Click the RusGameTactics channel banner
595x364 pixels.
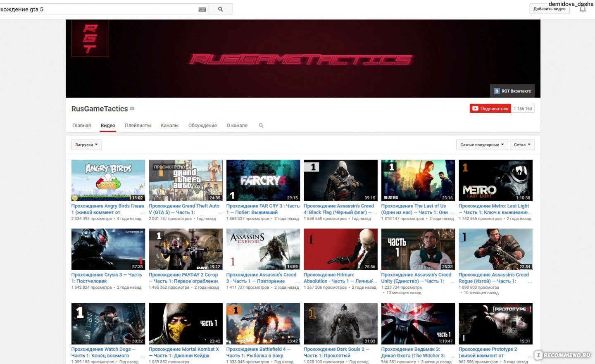coord(303,59)
